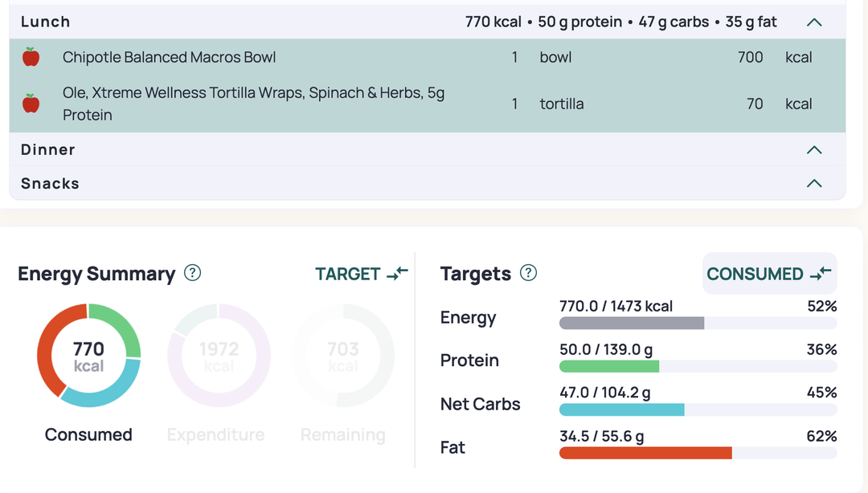Click the Chipotle bowl serving unit field
Image resolution: width=868 pixels, height=493 pixels.
555,57
